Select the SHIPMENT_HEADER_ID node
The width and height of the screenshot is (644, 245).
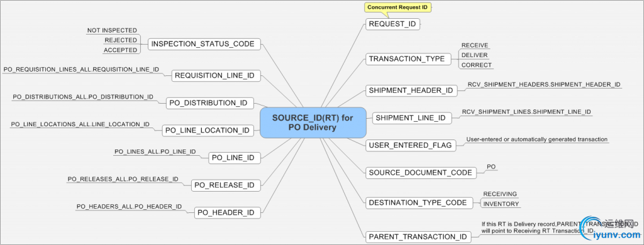pyautogui.click(x=411, y=90)
